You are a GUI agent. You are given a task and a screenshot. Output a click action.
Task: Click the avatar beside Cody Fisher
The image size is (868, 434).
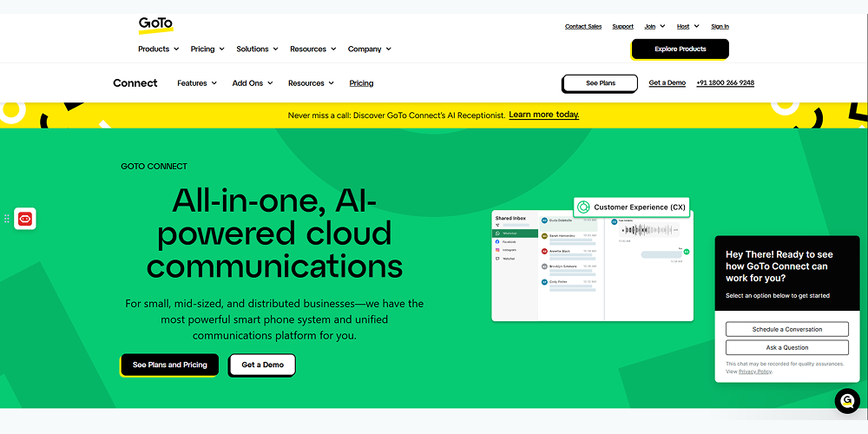(x=545, y=282)
